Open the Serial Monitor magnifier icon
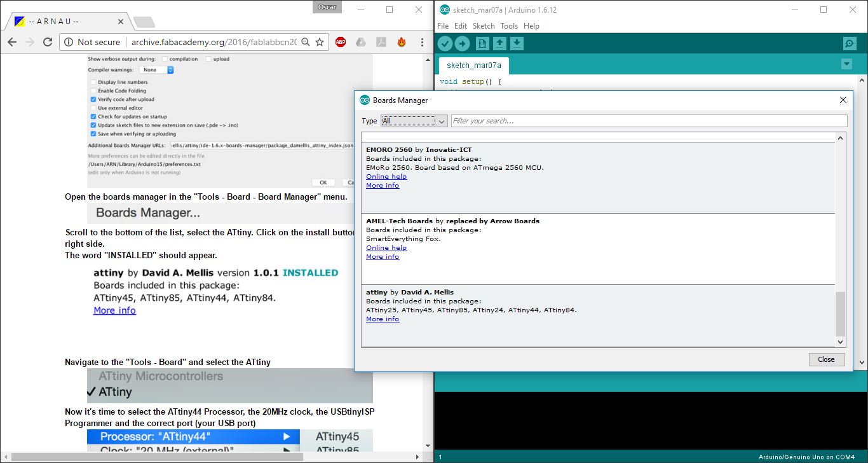 click(850, 43)
